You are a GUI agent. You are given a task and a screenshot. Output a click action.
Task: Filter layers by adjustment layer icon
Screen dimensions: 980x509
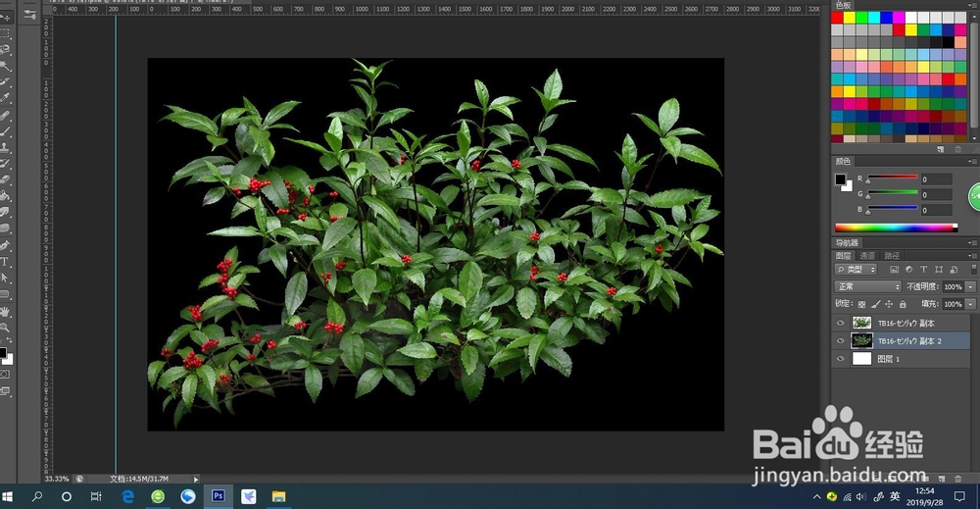tap(908, 270)
